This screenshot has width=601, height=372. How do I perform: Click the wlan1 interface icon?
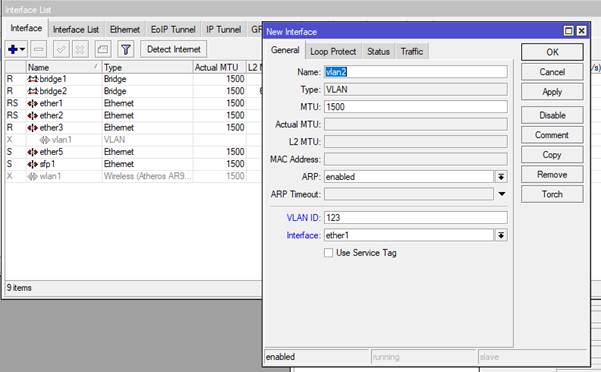click(33, 176)
